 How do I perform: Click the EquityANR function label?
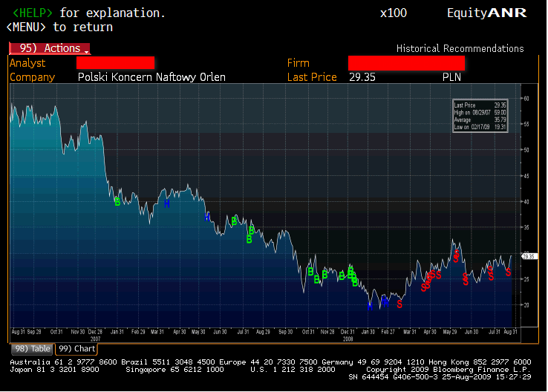click(x=487, y=13)
